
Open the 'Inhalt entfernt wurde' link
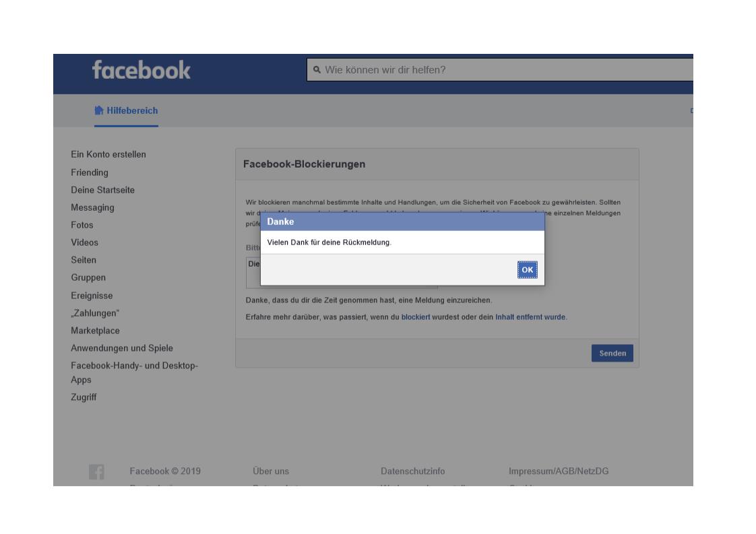(x=530, y=317)
